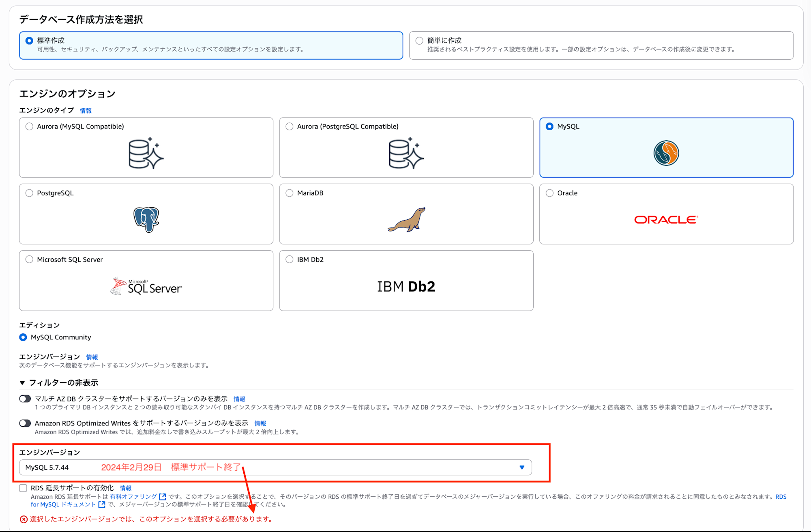Open 情報 link next to エンジンバージョン heading

pos(92,357)
